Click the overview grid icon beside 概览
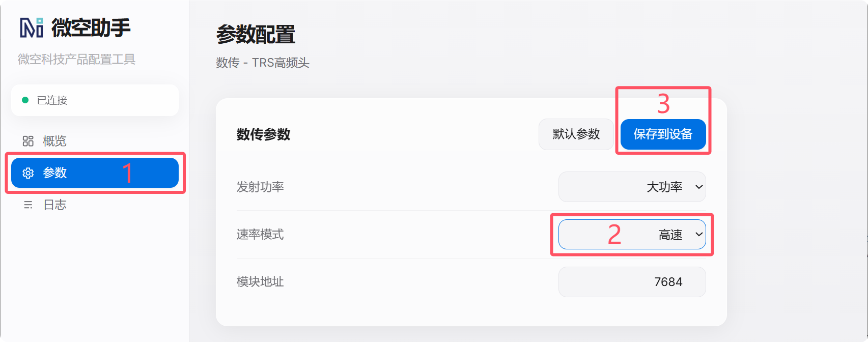The width and height of the screenshot is (868, 342). pos(28,141)
